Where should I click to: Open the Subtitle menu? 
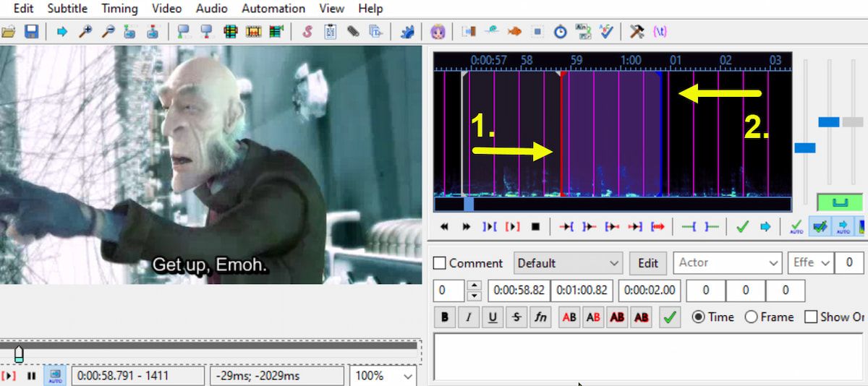click(67, 9)
